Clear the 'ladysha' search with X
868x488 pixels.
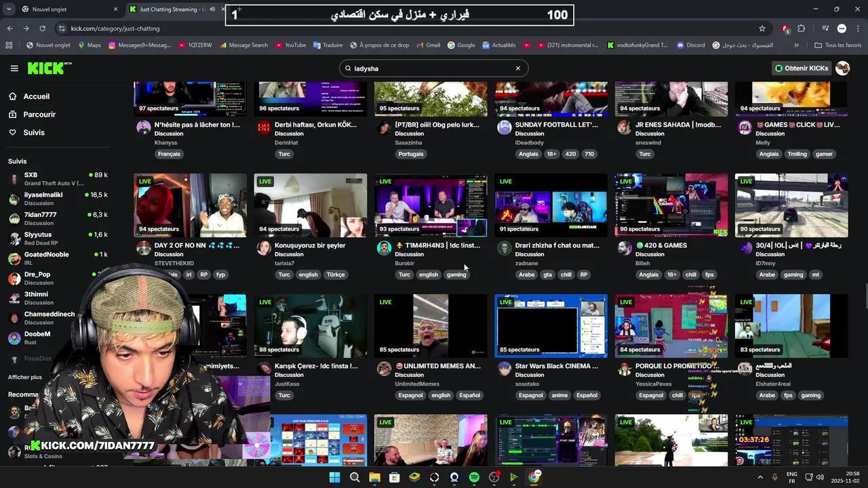pos(517,68)
